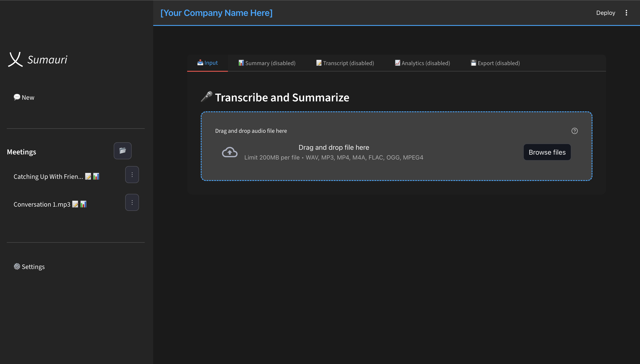The image size is (640, 364).
Task: Click the Deploy button
Action: point(605,13)
